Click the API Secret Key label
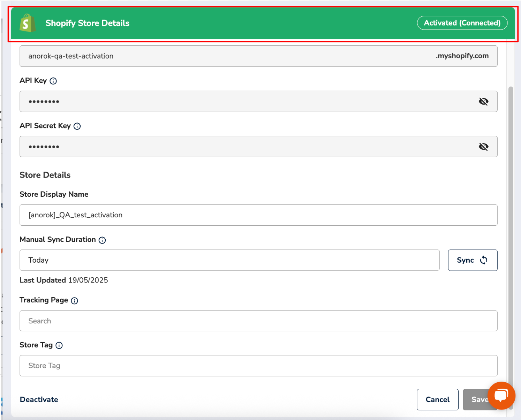 [x=45, y=126]
